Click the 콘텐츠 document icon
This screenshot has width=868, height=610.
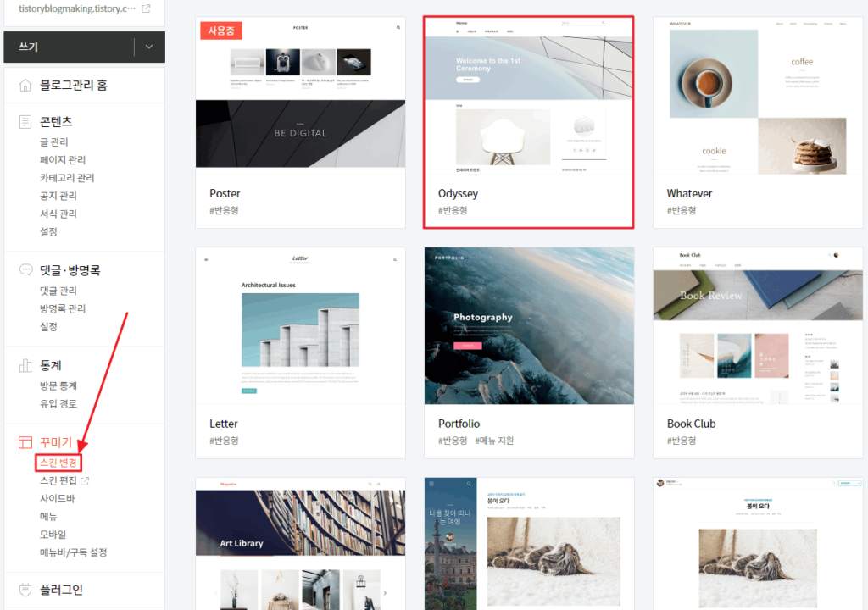(x=25, y=121)
